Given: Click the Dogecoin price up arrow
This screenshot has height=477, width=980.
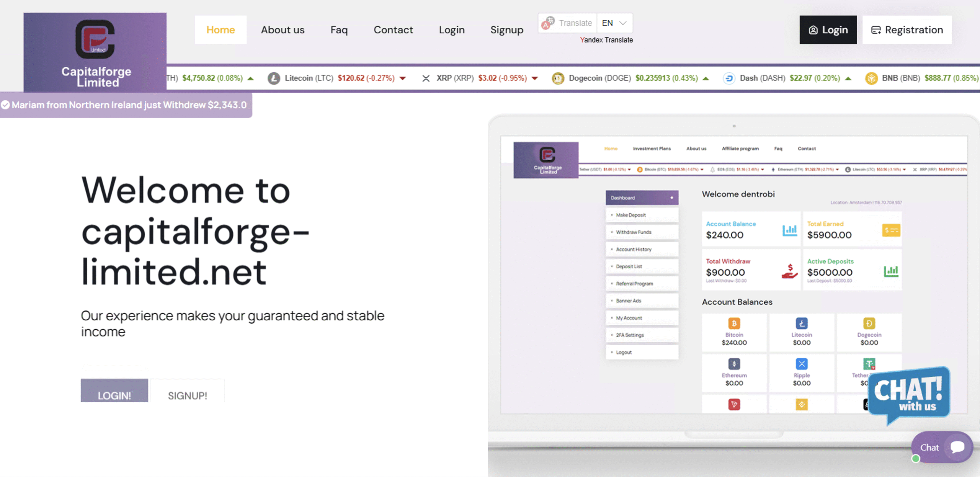Looking at the screenshot, I should point(706,78).
